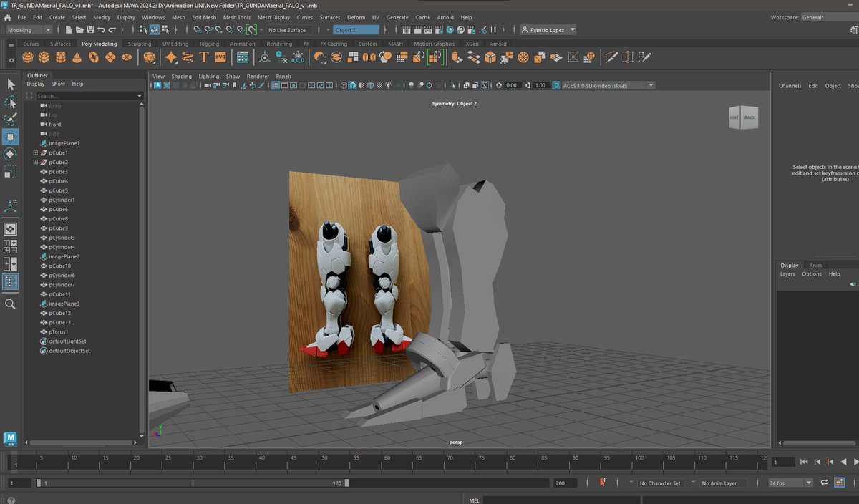
Task: Click the Undo arrow icon
Action: (102, 30)
